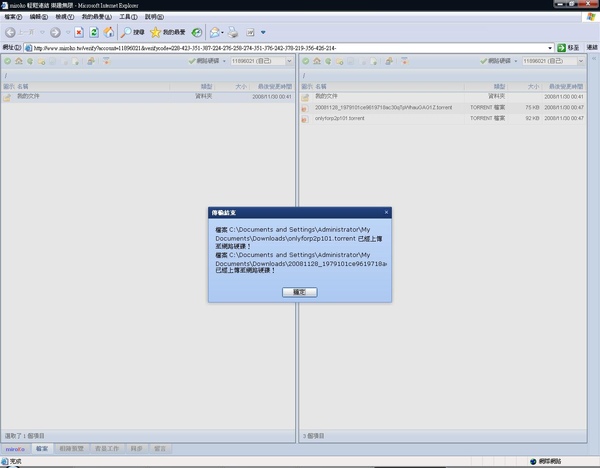The image size is (600, 468).
Task: Collapse side panel with double-arrow icon
Action: click(594, 59)
